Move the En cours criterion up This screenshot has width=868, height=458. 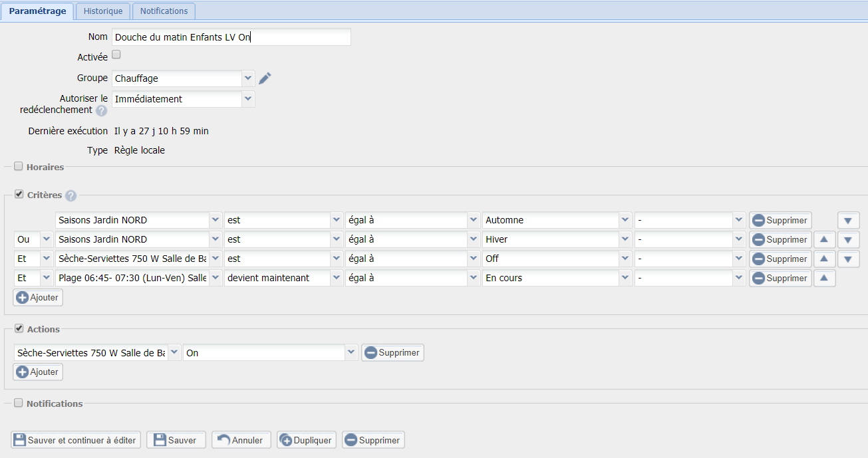[823, 278]
